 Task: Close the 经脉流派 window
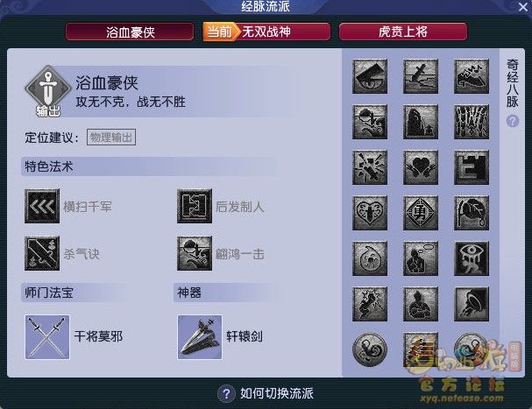pyautogui.click(x=524, y=6)
